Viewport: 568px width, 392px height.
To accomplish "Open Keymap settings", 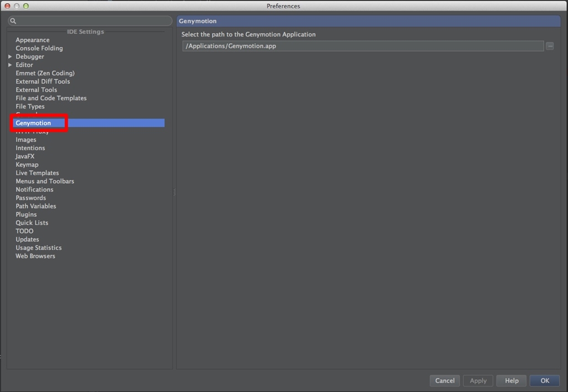I will tap(27, 165).
